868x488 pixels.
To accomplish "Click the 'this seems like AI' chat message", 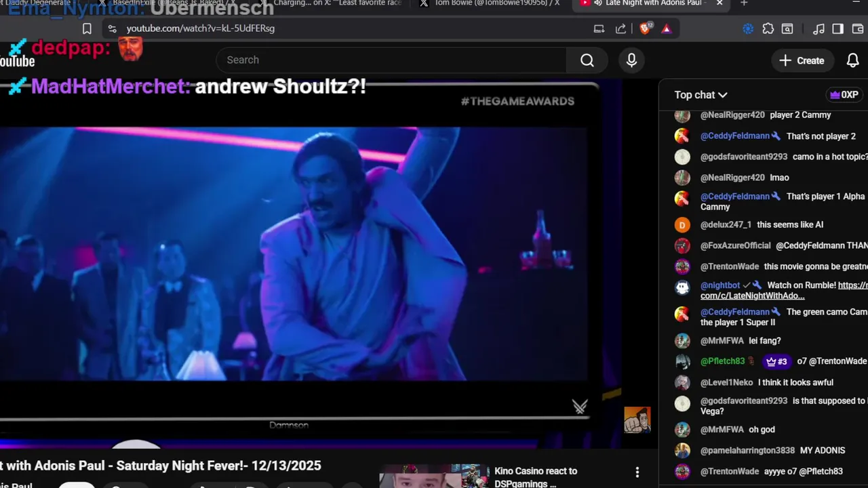I will pyautogui.click(x=790, y=224).
